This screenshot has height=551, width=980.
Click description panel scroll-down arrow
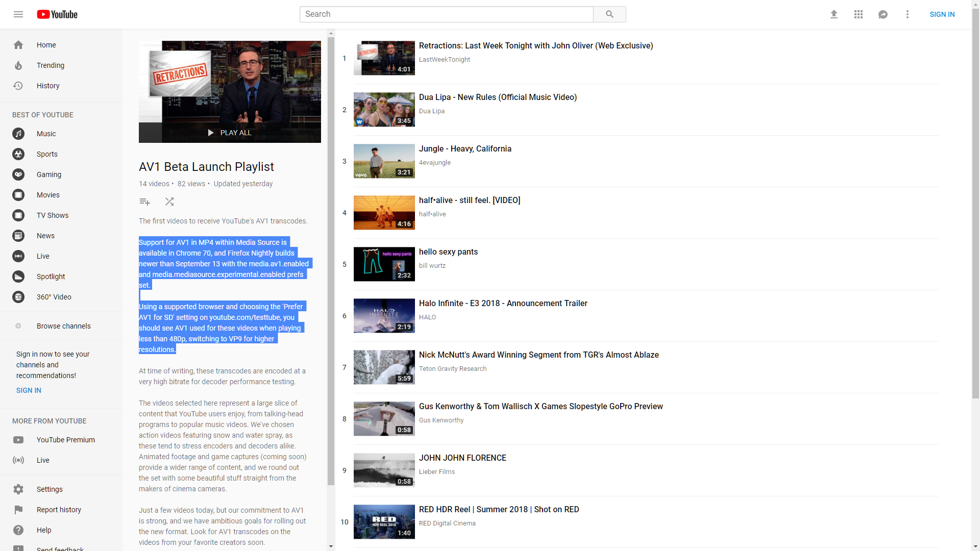click(331, 546)
